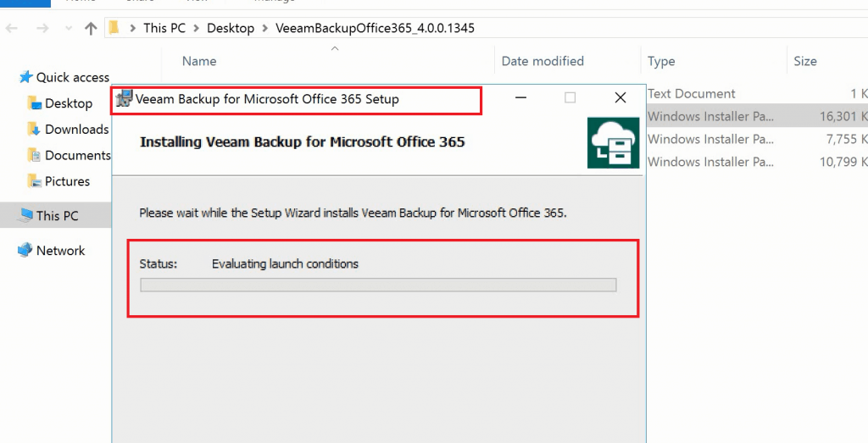
Task: Open Quick access in the navigation pane
Action: coord(73,77)
